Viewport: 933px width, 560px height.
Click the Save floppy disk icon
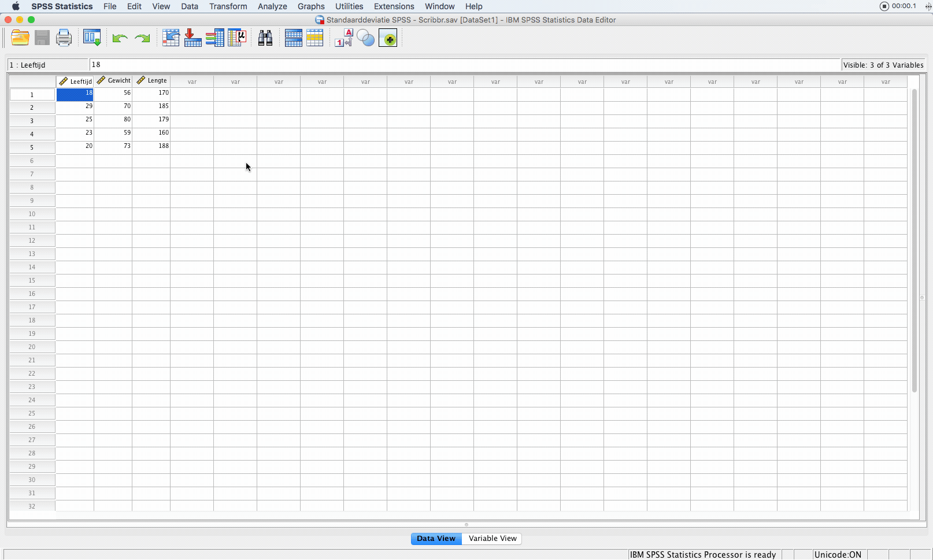pyautogui.click(x=42, y=38)
